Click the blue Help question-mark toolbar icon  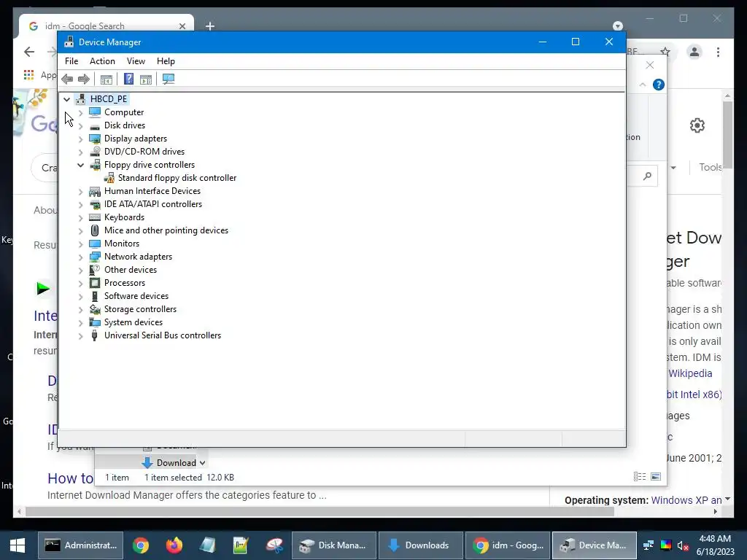click(128, 79)
